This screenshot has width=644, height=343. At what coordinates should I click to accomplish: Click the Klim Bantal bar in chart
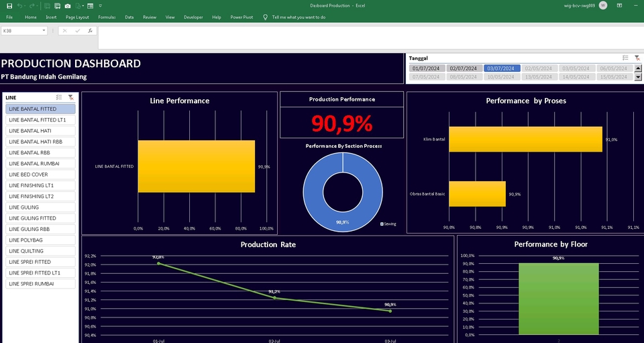click(526, 139)
